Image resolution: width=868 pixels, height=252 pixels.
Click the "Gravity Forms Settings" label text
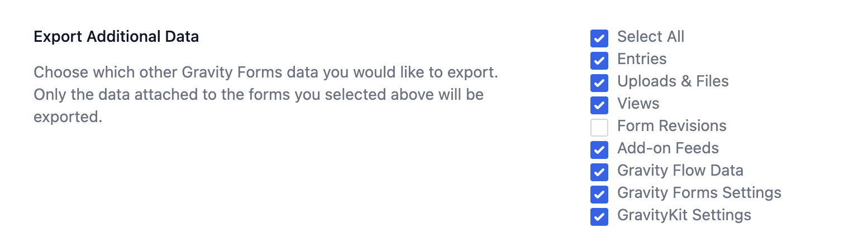pyautogui.click(x=699, y=193)
